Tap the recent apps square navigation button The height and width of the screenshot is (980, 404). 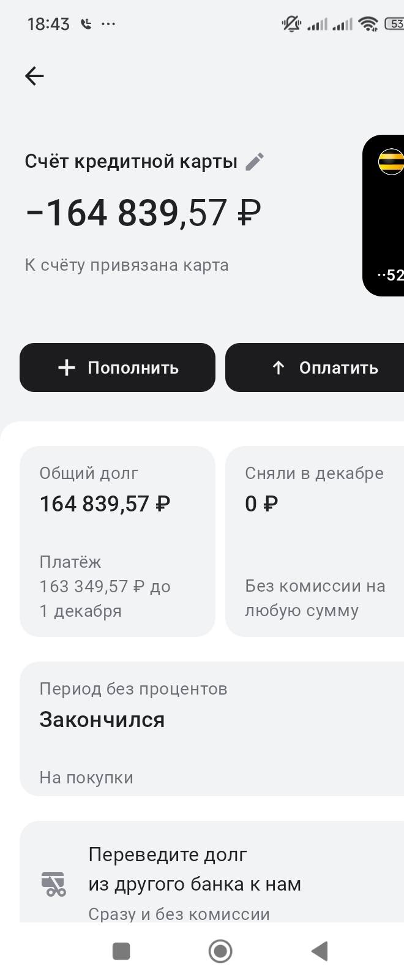(x=121, y=951)
